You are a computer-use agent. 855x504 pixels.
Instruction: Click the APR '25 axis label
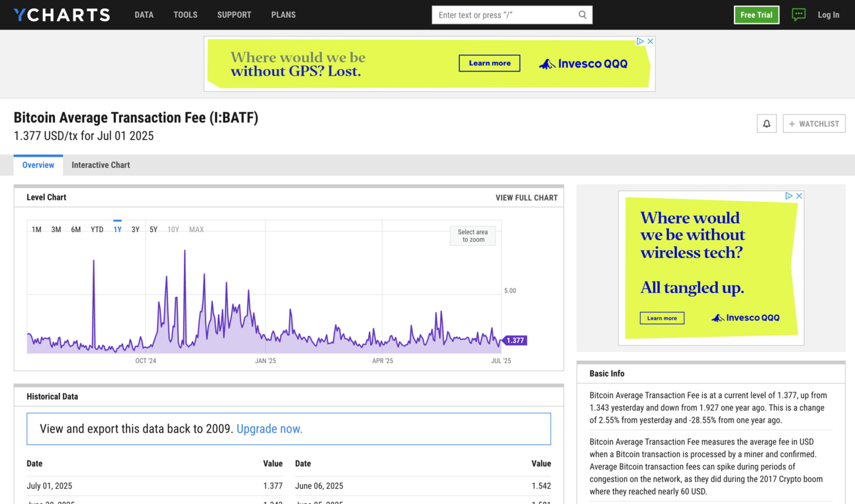pos(382,361)
